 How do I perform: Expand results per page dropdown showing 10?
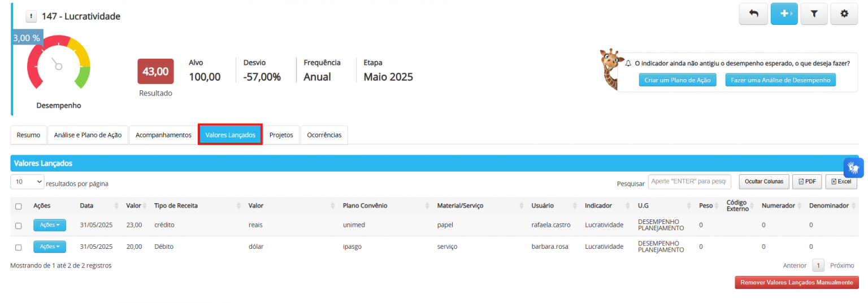click(x=27, y=182)
